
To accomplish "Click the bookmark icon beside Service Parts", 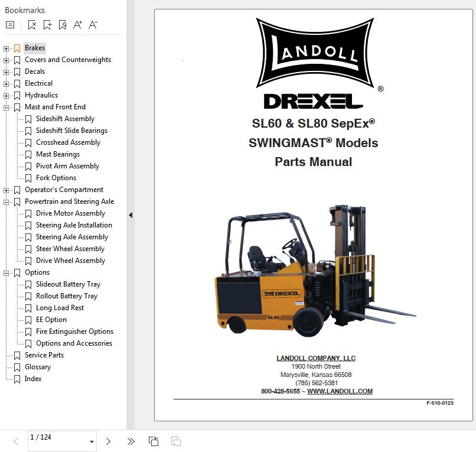I will click(17, 356).
